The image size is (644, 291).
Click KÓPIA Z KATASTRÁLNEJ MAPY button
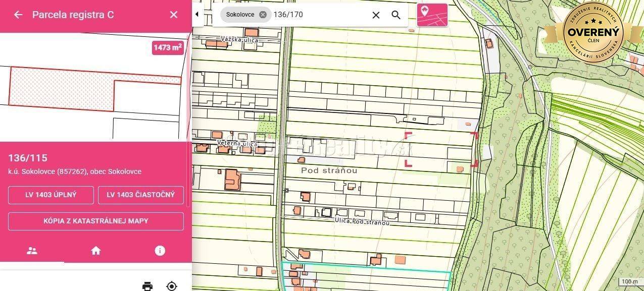[96, 221]
